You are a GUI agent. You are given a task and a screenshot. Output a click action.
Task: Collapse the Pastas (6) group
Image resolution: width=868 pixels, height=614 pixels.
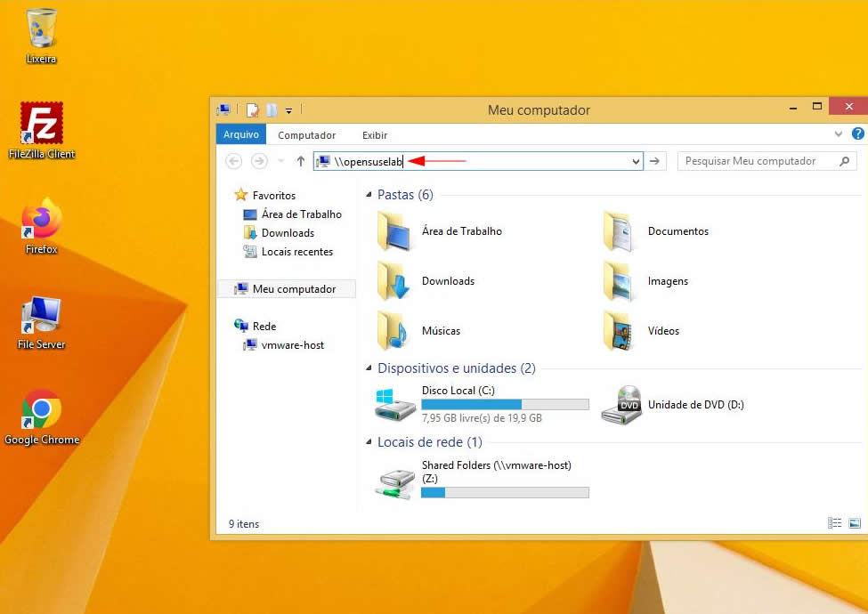tap(370, 195)
